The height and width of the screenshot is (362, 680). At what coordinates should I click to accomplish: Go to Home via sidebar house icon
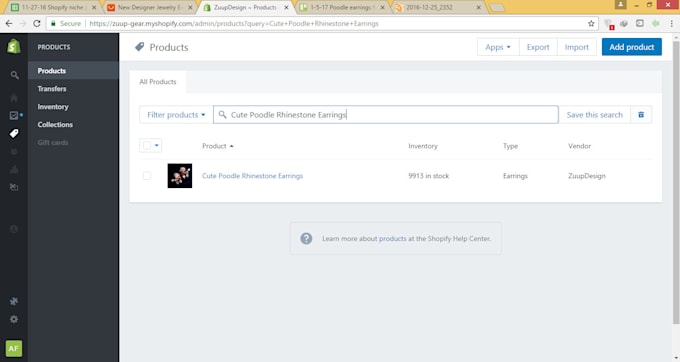click(14, 98)
